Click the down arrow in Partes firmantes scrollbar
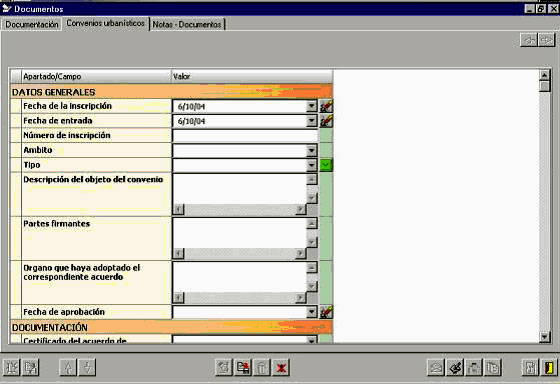This screenshot has height=384, width=560. coord(312,242)
